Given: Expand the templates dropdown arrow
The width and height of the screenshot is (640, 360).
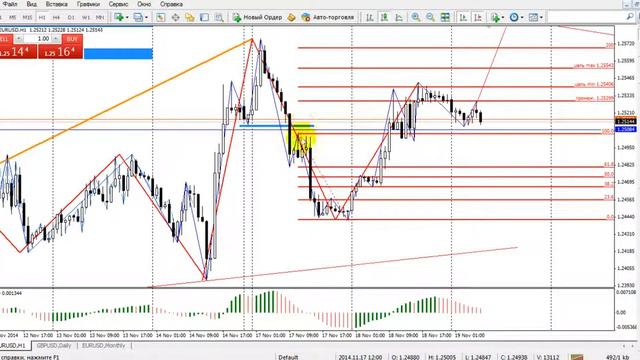Looking at the screenshot, I should click(x=541, y=18).
